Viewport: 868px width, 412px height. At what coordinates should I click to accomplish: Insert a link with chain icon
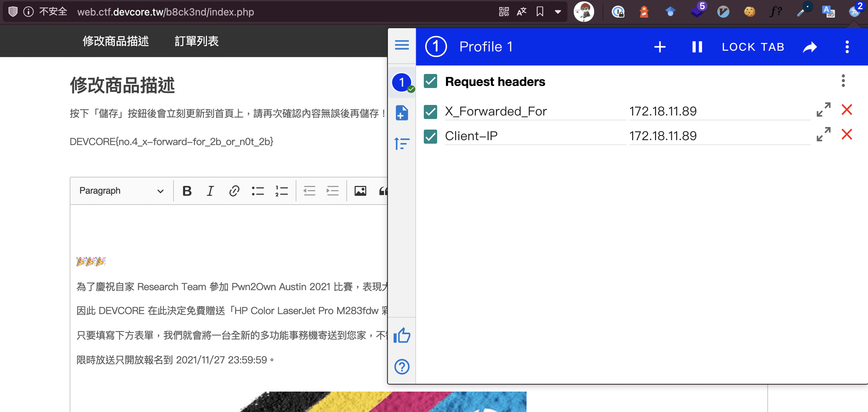(234, 191)
